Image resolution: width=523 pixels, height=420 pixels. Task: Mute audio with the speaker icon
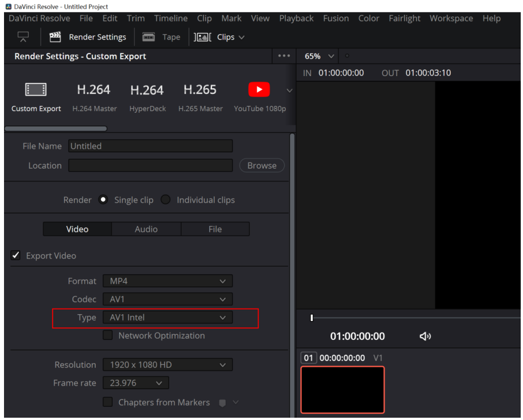[x=425, y=336]
